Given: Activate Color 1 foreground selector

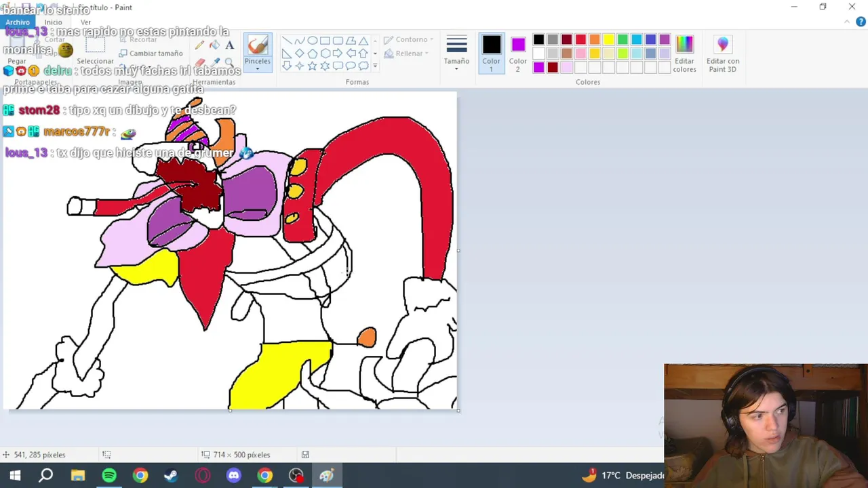Looking at the screenshot, I should [491, 53].
